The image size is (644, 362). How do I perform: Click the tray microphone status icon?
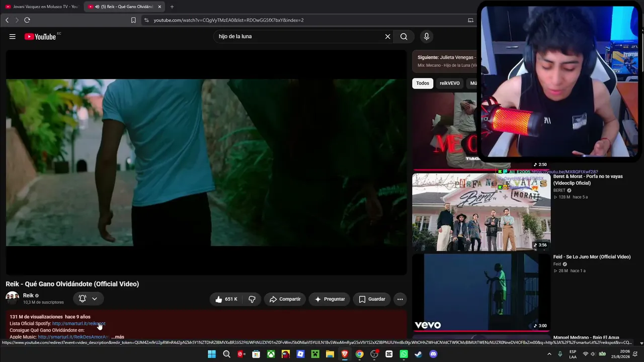pyautogui.click(x=560, y=354)
